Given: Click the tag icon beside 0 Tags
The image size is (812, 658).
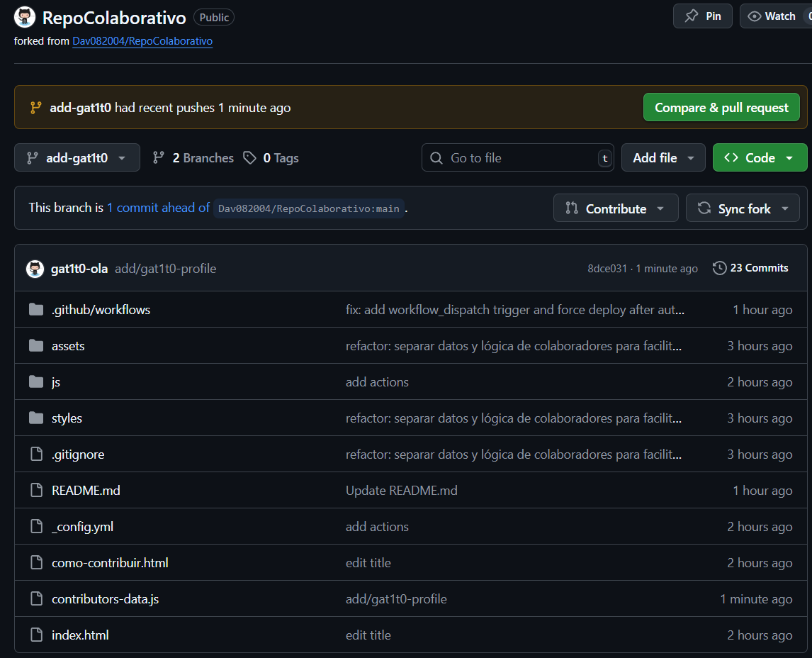Looking at the screenshot, I should click(249, 157).
